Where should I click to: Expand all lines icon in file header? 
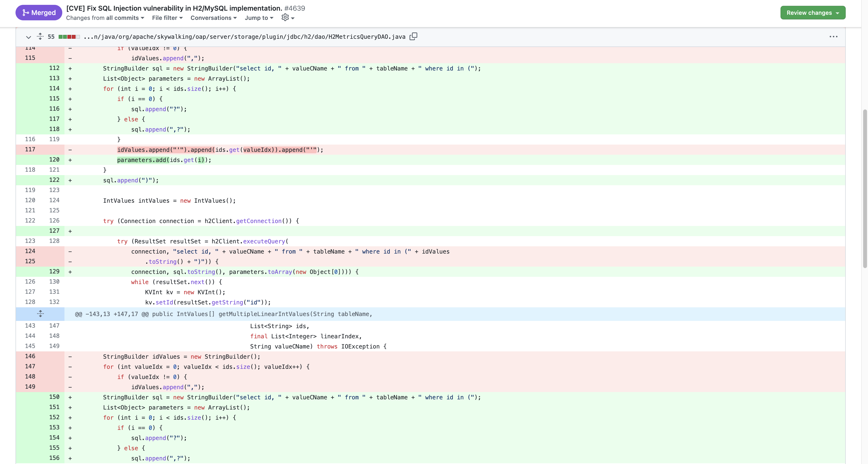pos(40,36)
